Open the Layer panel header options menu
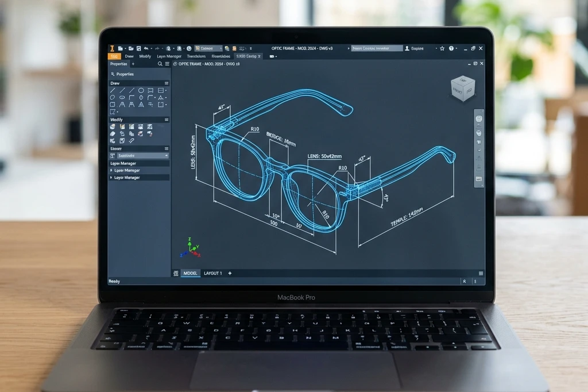The width and height of the screenshot is (588, 392). [167, 149]
